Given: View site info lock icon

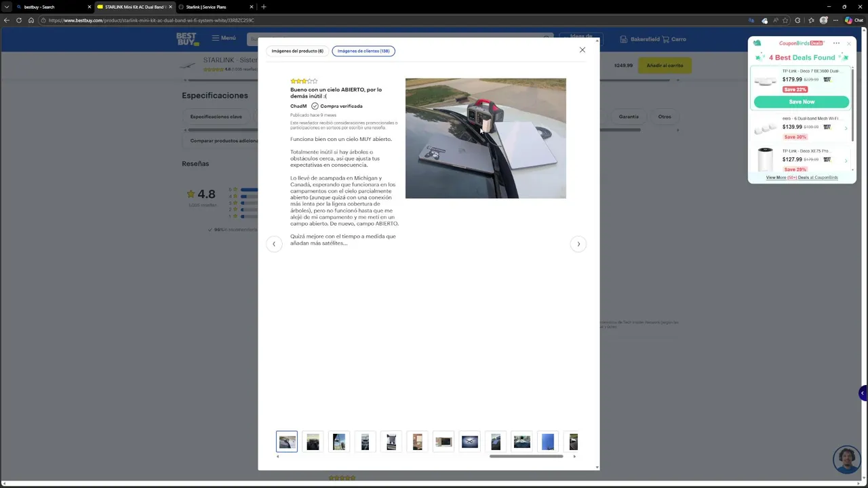Looking at the screenshot, I should pos(43,20).
